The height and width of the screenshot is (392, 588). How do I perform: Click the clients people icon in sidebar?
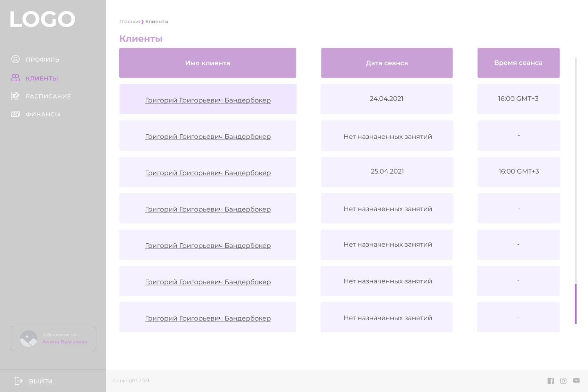click(x=16, y=78)
